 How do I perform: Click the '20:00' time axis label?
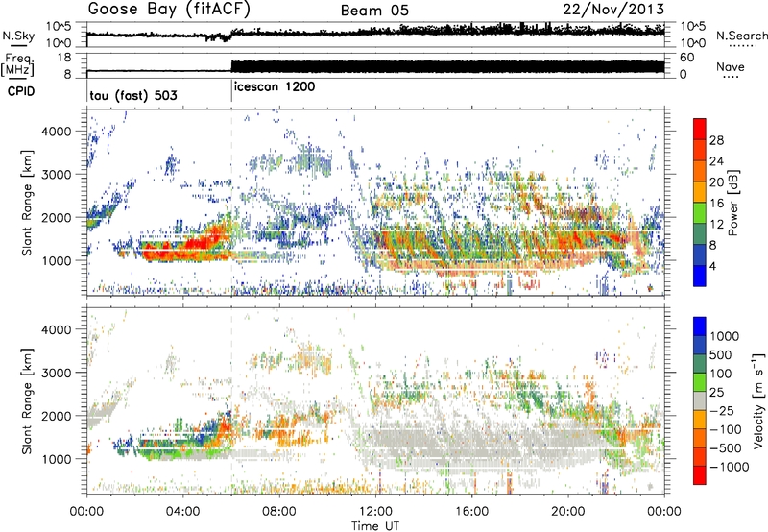[x=568, y=512]
